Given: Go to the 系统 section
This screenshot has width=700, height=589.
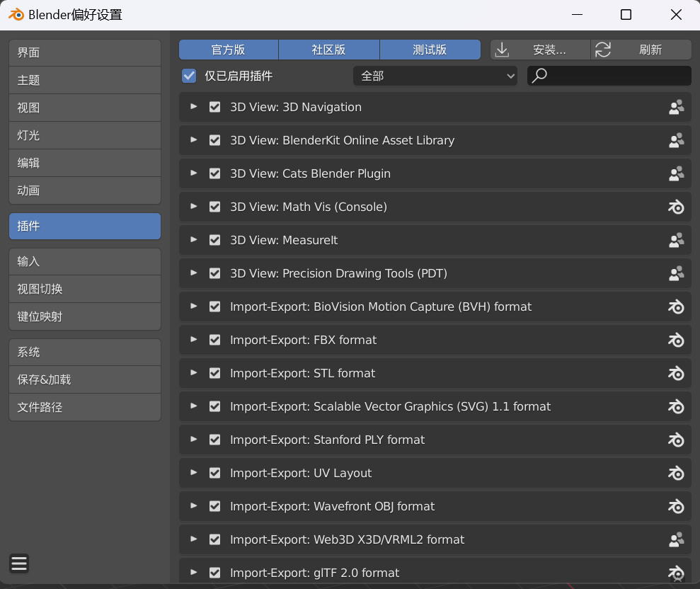Looking at the screenshot, I should (x=85, y=353).
